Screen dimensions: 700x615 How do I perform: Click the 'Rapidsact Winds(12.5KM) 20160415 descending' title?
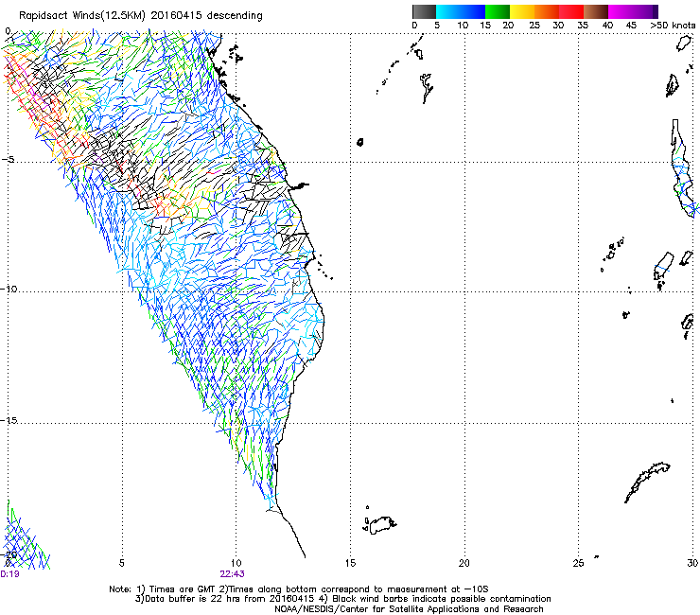[141, 16]
